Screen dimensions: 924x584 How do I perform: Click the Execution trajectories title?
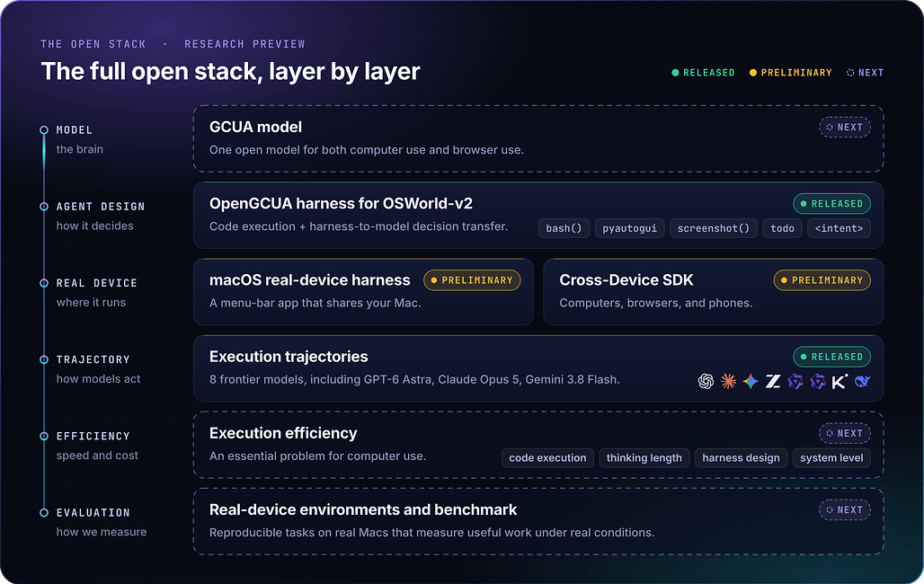[x=289, y=357]
